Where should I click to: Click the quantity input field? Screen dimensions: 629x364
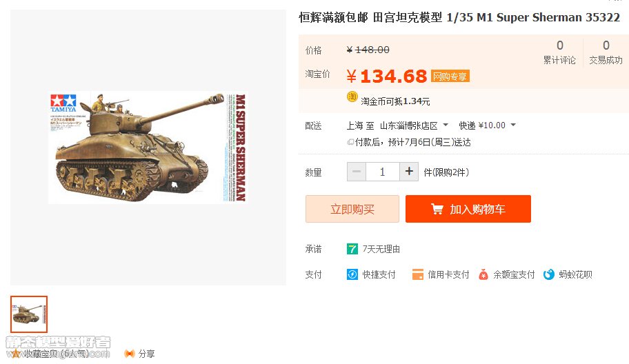pos(382,172)
